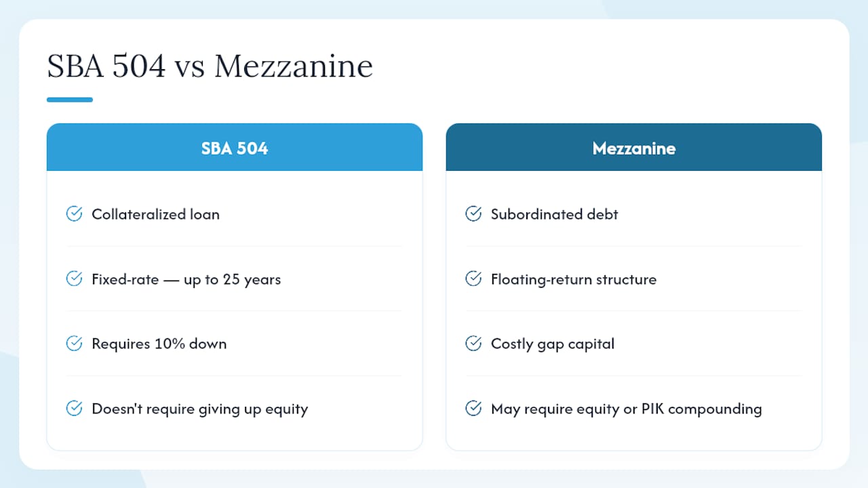Viewport: 868px width, 488px height.
Task: Select the Mezzanine column header
Action: 634,147
